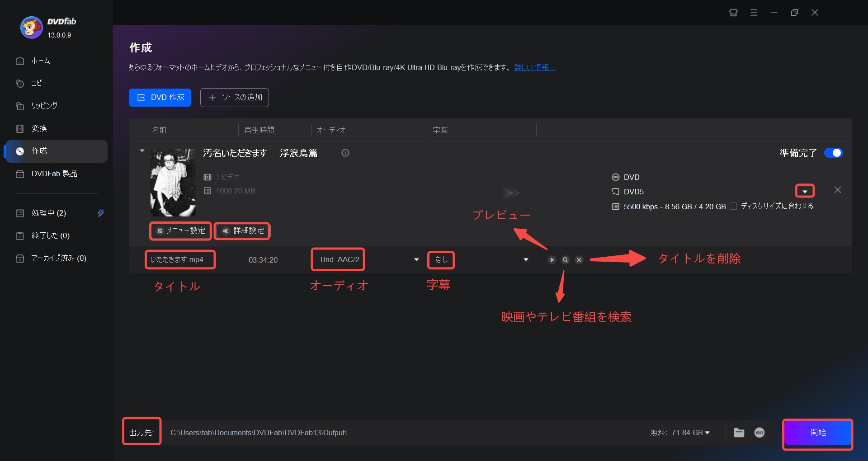The width and height of the screenshot is (868, 461).
Task: Click the オーディオ column header
Action: [x=331, y=130]
